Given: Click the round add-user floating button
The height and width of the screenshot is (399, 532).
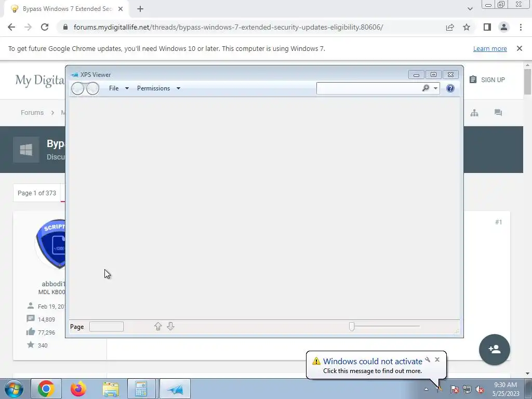Looking at the screenshot, I should coord(495,350).
